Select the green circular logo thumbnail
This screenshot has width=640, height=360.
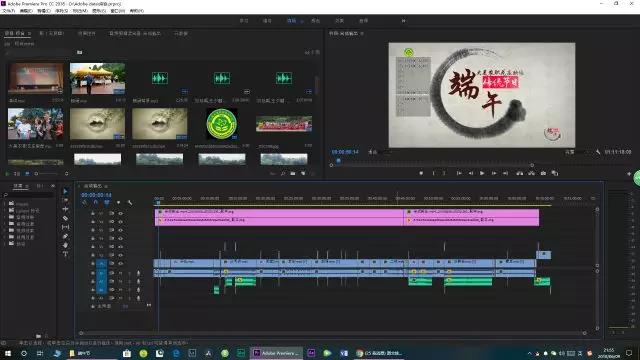[x=222, y=124]
